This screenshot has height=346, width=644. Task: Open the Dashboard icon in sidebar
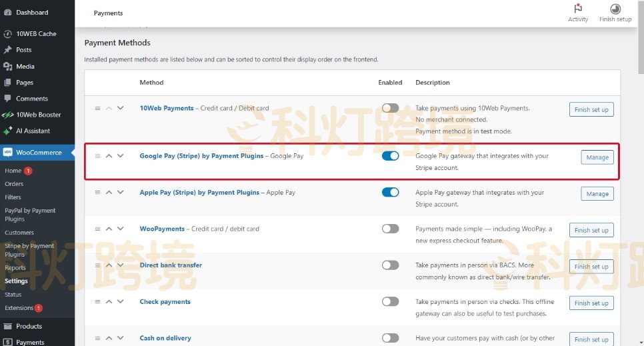(7, 12)
